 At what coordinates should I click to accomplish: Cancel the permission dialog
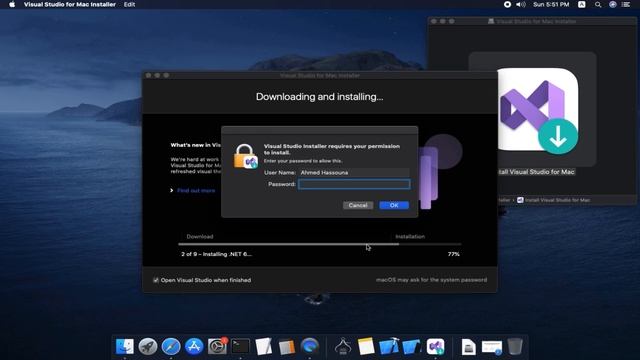tap(358, 205)
